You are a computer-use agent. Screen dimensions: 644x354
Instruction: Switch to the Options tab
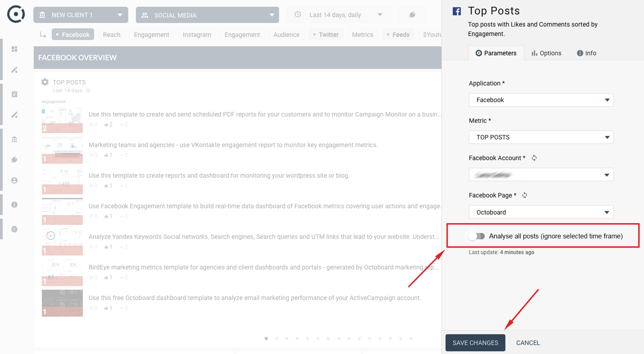coord(546,53)
